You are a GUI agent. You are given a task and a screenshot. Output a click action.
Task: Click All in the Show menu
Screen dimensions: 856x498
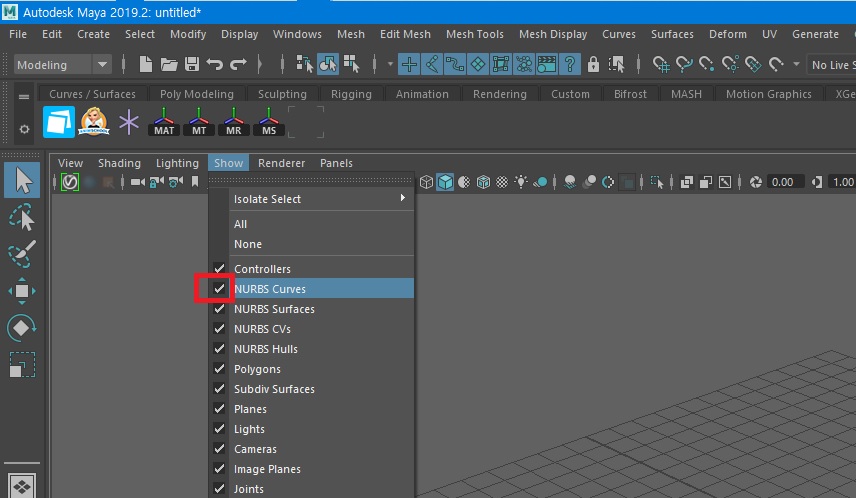click(x=240, y=224)
